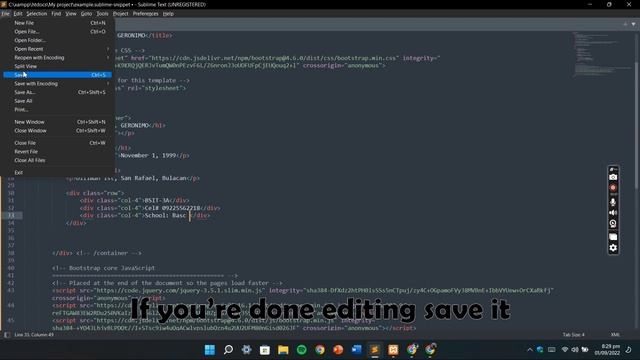Screen dimensions: 640x360
Task: Open Microsoft Store taskbar icon
Action: (x=265, y=350)
